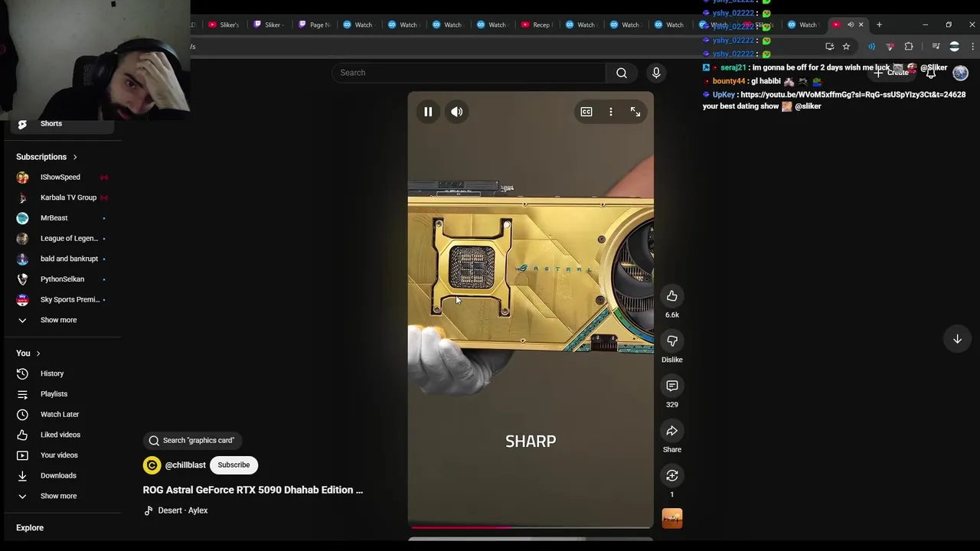Open the @chillblast channel
The height and width of the screenshot is (551, 980).
[185, 465]
